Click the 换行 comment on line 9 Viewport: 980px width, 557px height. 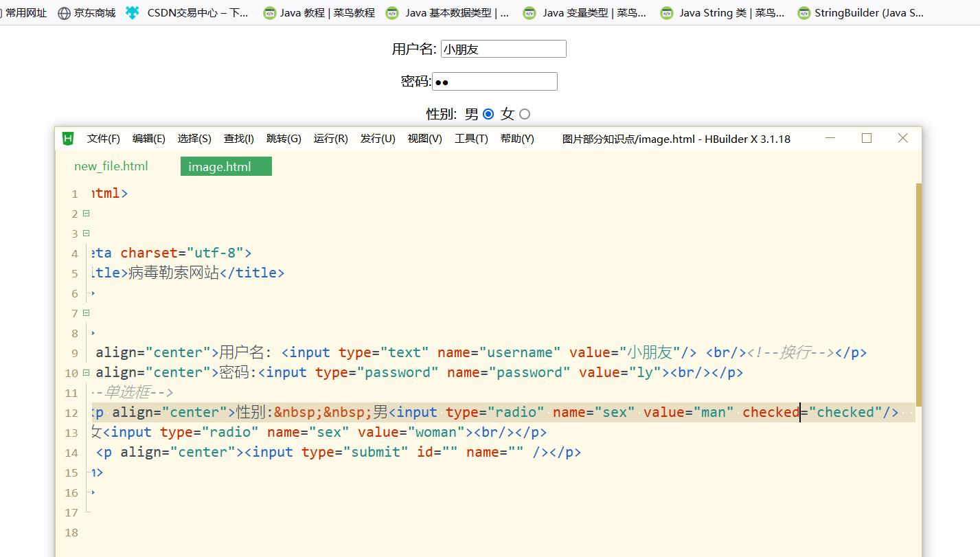pyautogui.click(x=790, y=352)
